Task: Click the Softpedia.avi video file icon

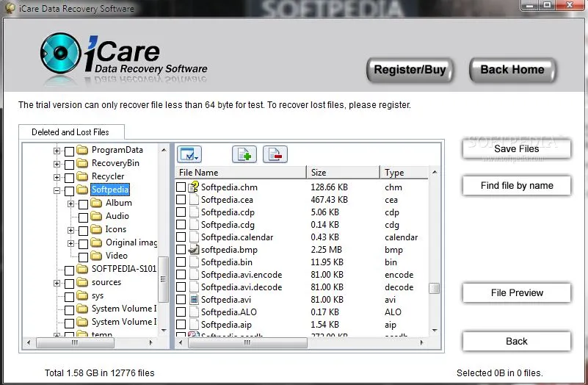Action: point(195,300)
